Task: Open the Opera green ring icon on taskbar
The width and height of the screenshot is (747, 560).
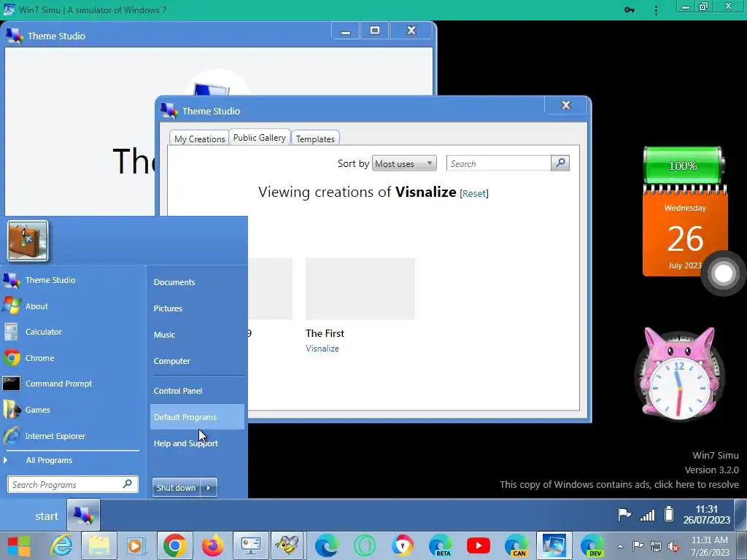Action: pyautogui.click(x=365, y=545)
